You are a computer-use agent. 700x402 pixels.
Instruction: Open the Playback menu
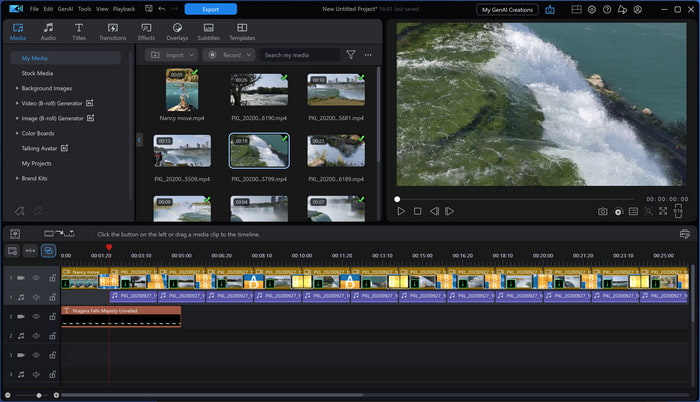coord(124,9)
